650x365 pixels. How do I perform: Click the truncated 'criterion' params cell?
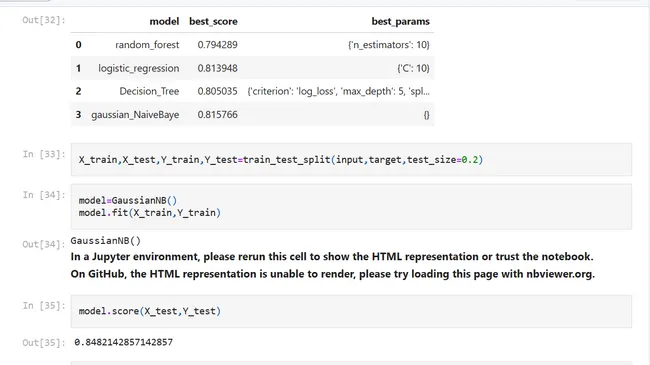click(x=338, y=91)
